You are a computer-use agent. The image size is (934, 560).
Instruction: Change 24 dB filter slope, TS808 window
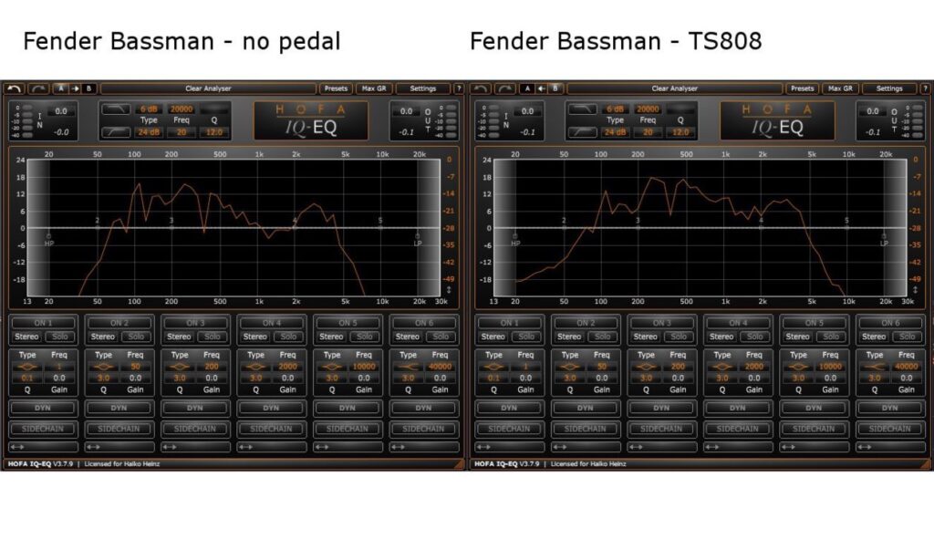pyautogui.click(x=615, y=132)
